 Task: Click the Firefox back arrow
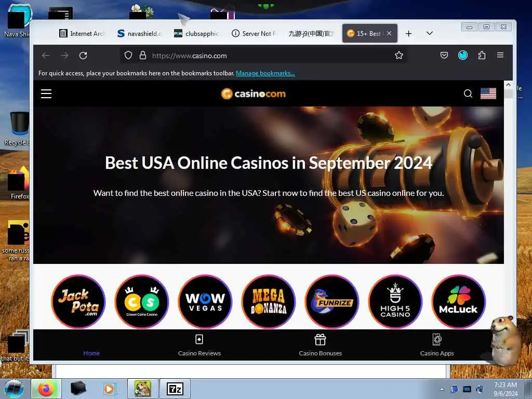pyautogui.click(x=46, y=55)
